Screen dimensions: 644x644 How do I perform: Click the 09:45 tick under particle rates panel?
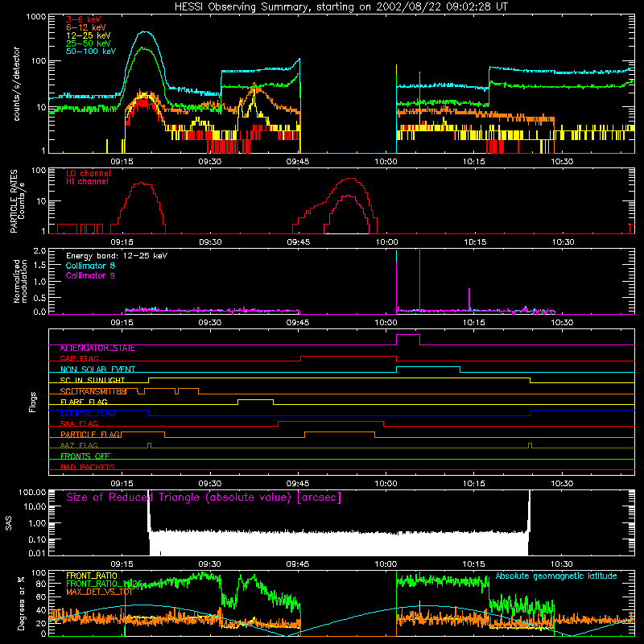click(298, 242)
